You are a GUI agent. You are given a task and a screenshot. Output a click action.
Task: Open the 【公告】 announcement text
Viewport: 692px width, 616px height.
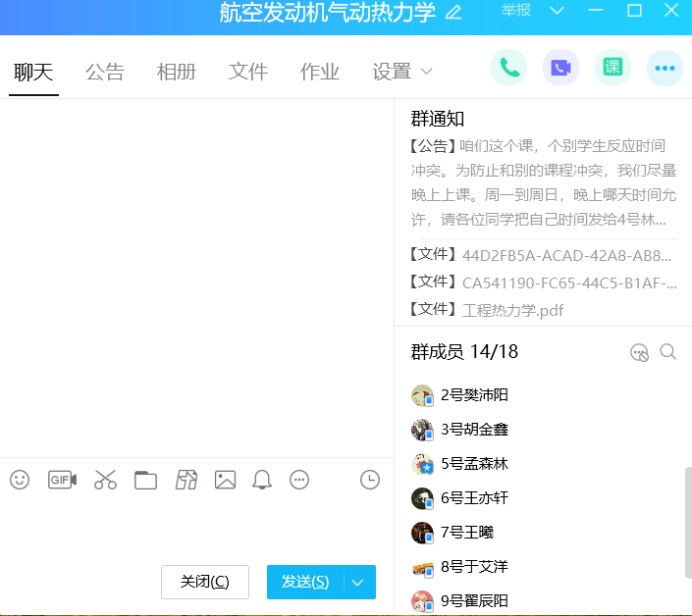[x=544, y=182]
